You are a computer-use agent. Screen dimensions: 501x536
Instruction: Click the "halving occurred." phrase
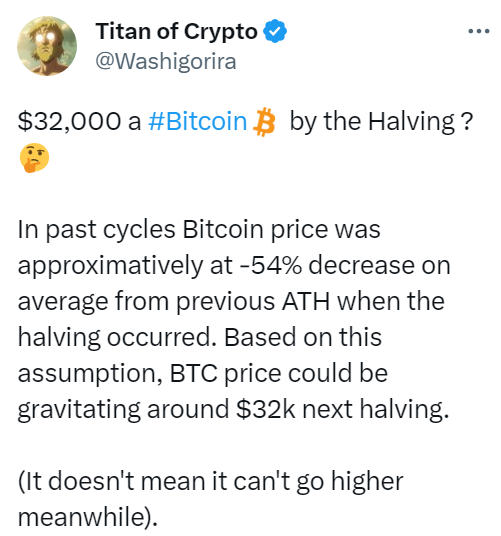pyautogui.click(x=117, y=338)
